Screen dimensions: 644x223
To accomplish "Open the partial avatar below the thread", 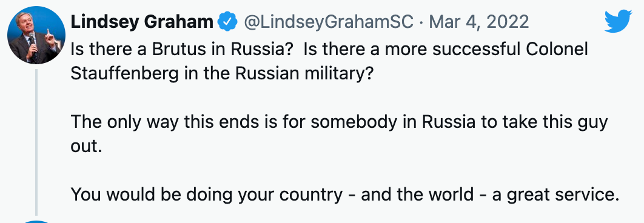I will pos(36,221).
